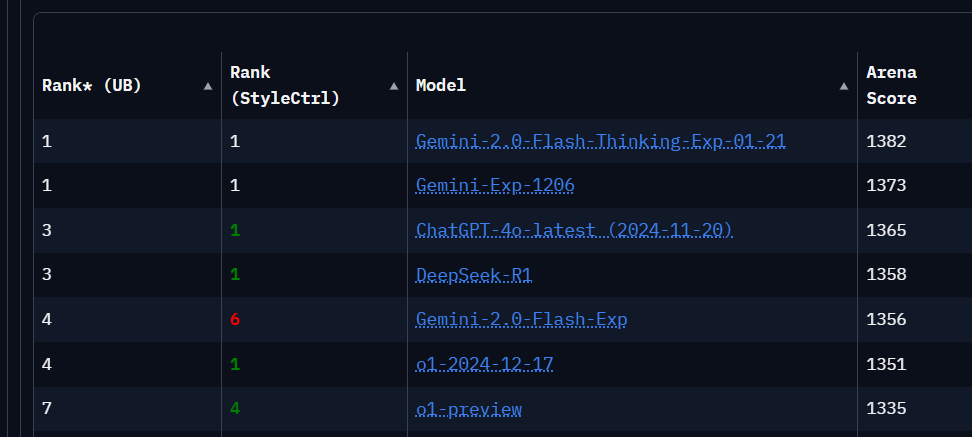
Task: Click green StyleCtrl rank 1 for o1-2024-12-17
Action: click(235, 364)
